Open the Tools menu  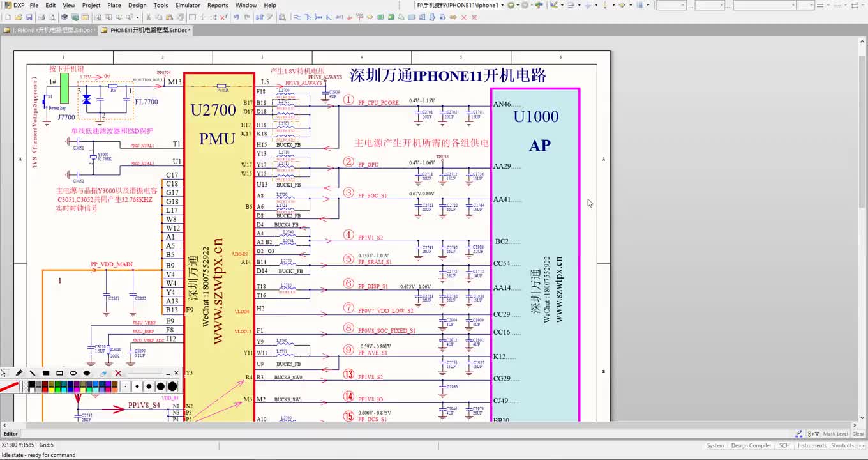point(161,5)
